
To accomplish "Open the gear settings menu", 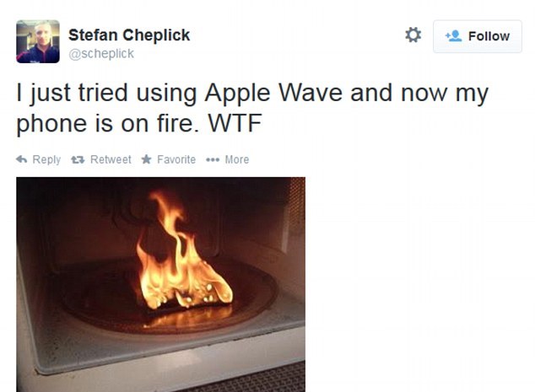I will (413, 35).
